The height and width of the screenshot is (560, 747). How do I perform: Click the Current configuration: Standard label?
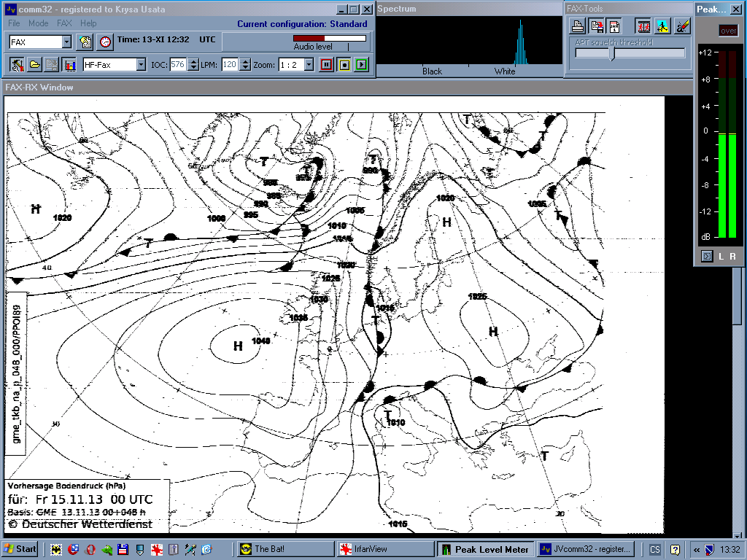[302, 24]
